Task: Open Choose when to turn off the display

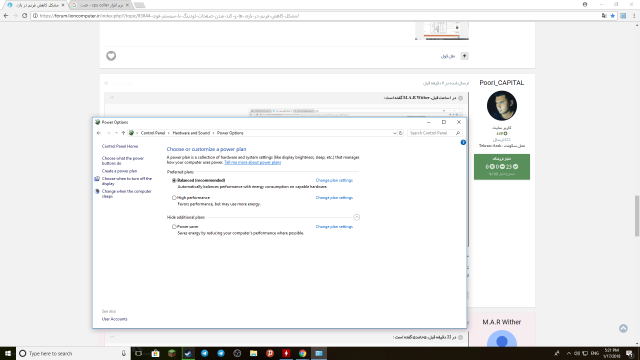Action: (x=127, y=181)
